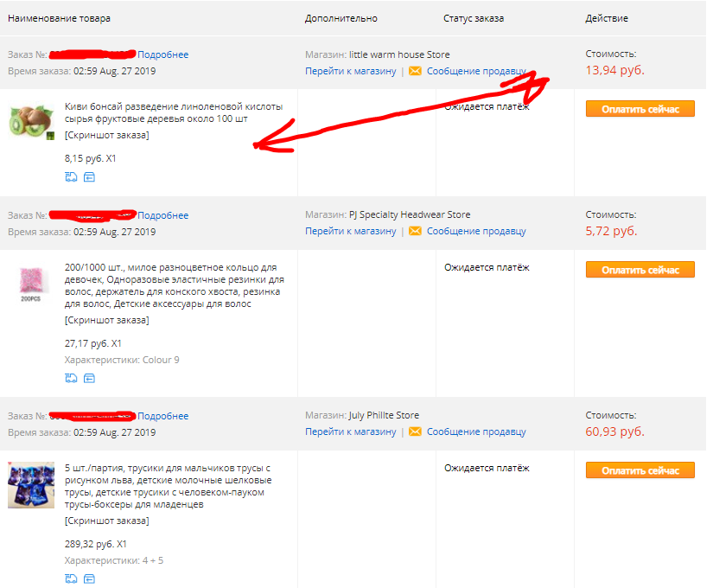
Task: Open Подробнее details for July Phillte order
Action: pos(162,416)
